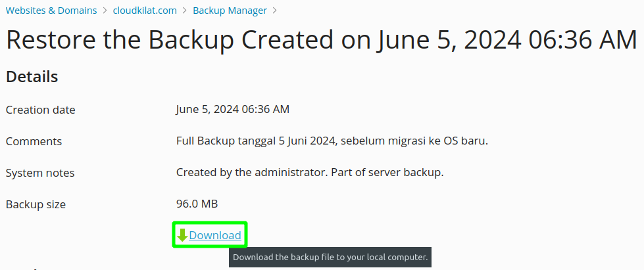Click the chevron after cloudkilat.com breadcrumb
The width and height of the screenshot is (644, 270).
[185, 11]
